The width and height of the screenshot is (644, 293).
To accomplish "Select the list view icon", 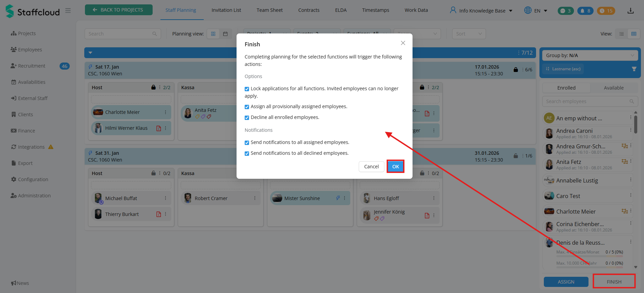I will click(622, 34).
